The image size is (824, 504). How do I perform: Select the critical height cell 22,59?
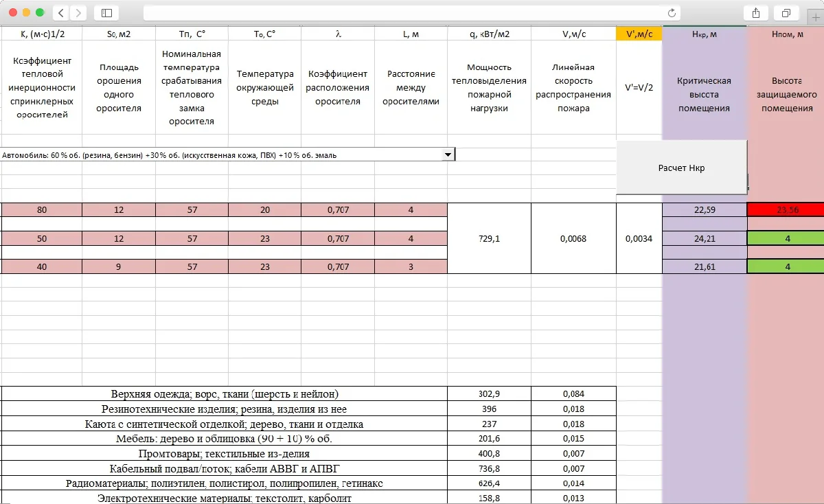pos(705,210)
